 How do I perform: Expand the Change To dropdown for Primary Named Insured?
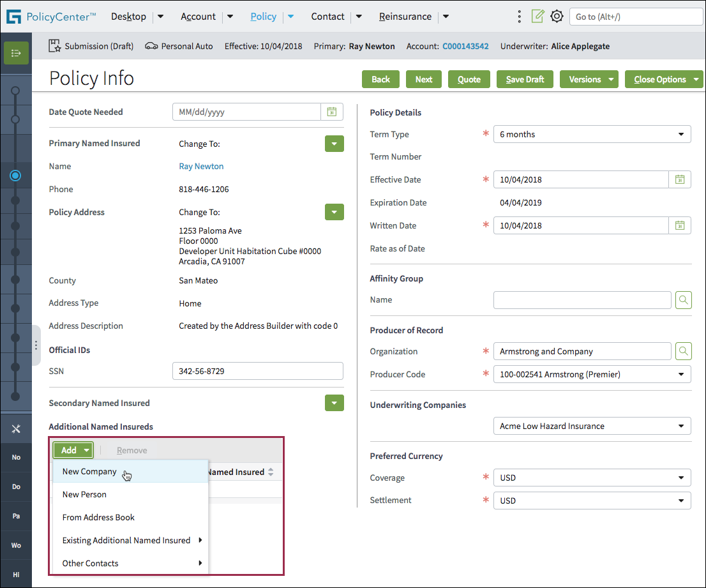click(x=334, y=144)
